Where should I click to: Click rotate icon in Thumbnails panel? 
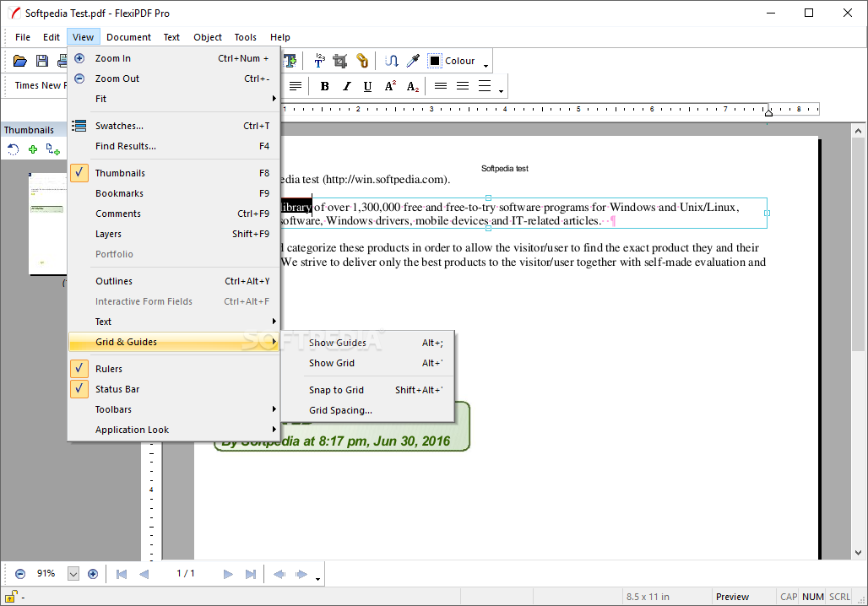pyautogui.click(x=13, y=149)
